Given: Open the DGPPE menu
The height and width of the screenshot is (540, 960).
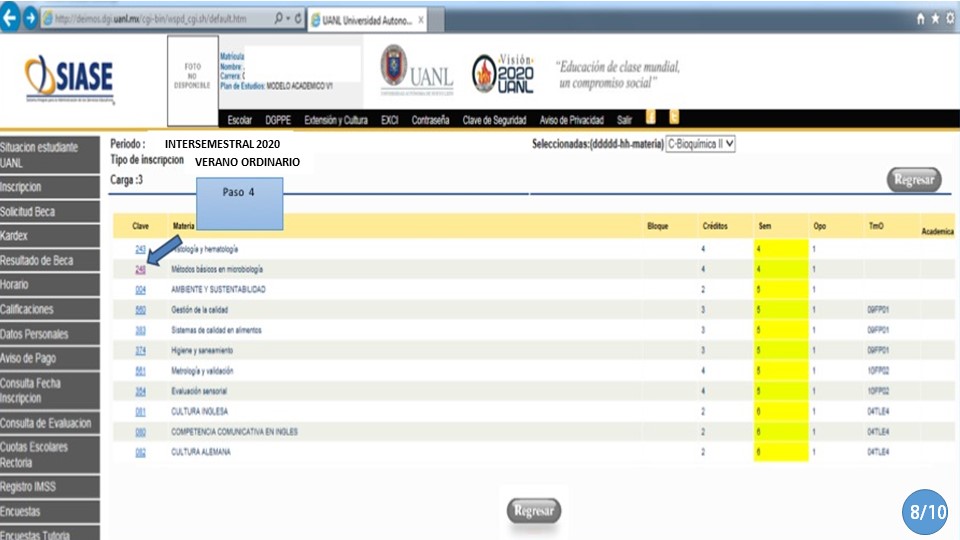Looking at the screenshot, I should point(278,120).
